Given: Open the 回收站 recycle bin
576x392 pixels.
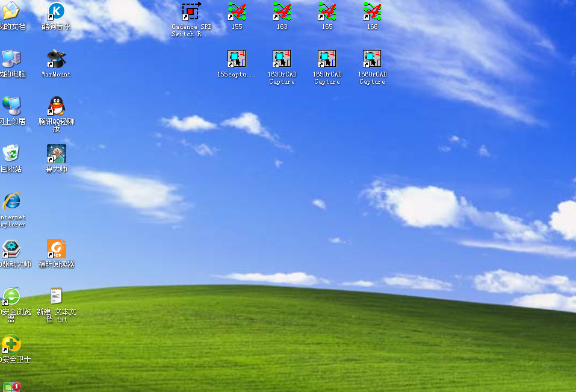Looking at the screenshot, I should [x=11, y=154].
